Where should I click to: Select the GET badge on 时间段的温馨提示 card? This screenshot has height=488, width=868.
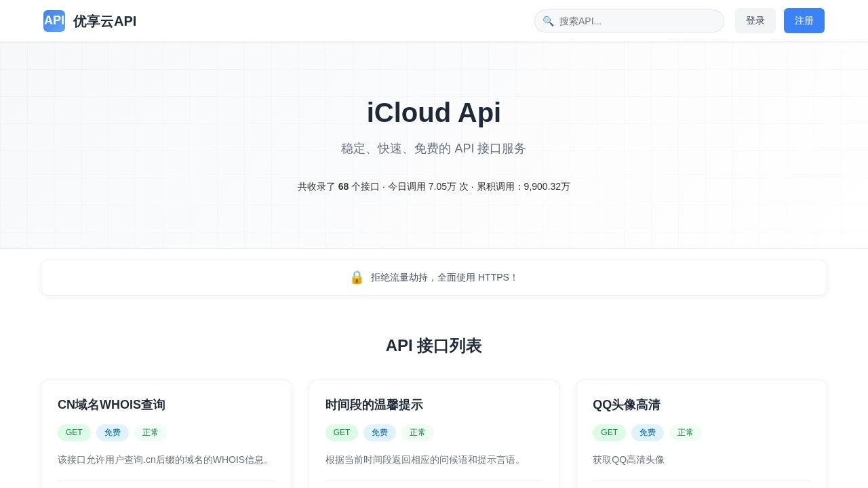(341, 432)
